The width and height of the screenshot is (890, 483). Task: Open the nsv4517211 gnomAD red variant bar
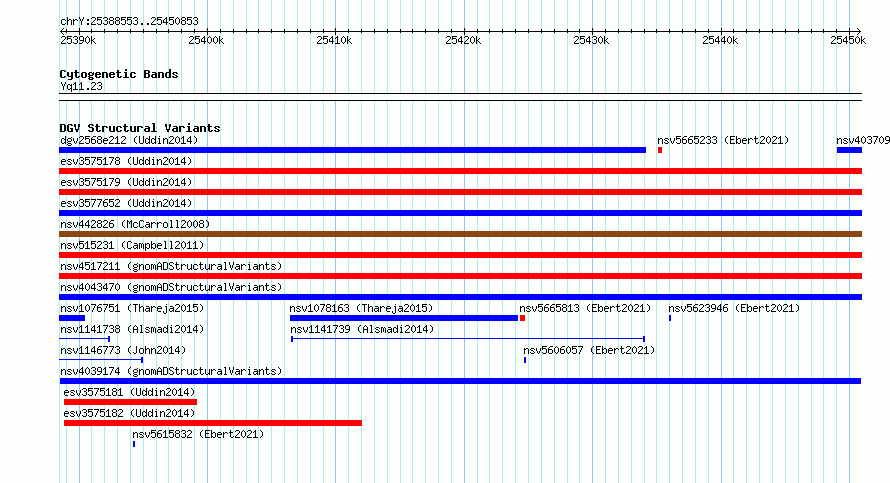click(x=460, y=276)
